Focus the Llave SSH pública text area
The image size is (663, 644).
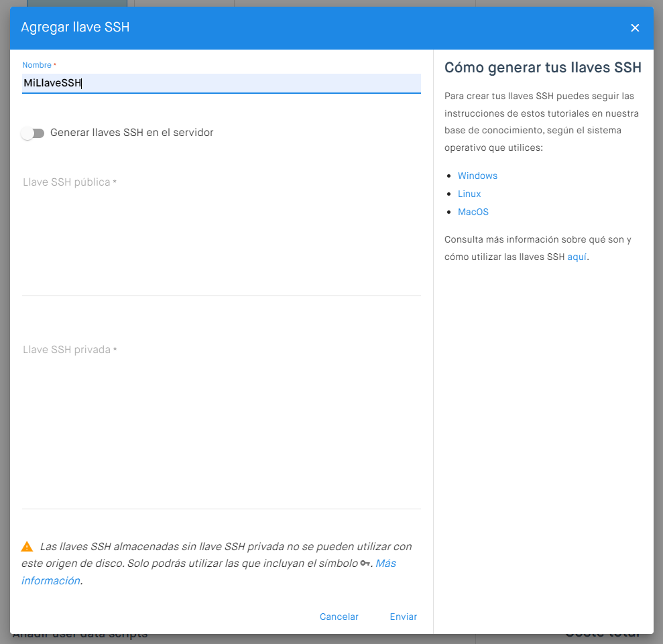click(221, 235)
